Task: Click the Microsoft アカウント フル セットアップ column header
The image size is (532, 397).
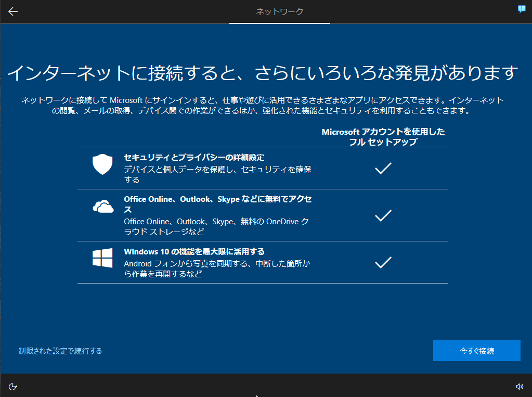Action: [x=383, y=136]
